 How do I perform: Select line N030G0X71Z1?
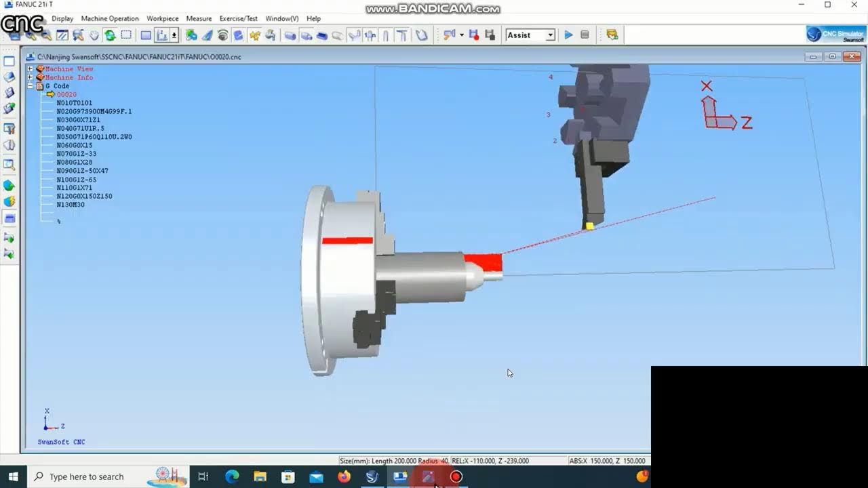[79, 120]
